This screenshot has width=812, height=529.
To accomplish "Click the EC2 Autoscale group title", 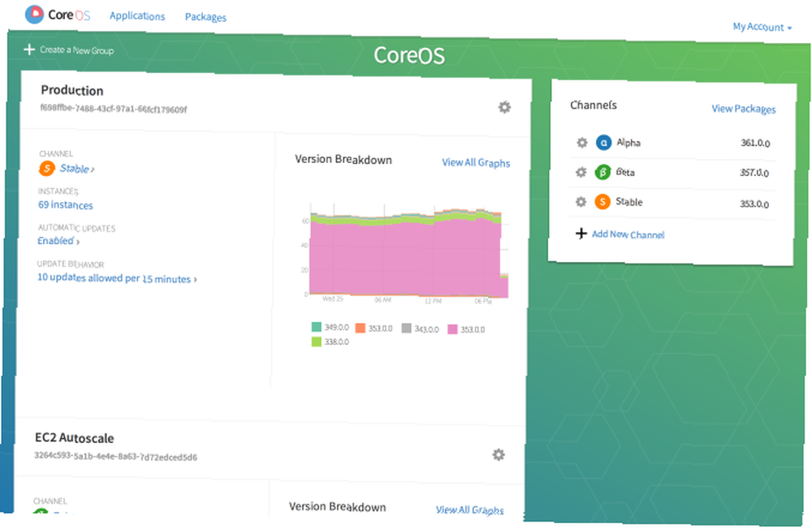I will coord(74,438).
